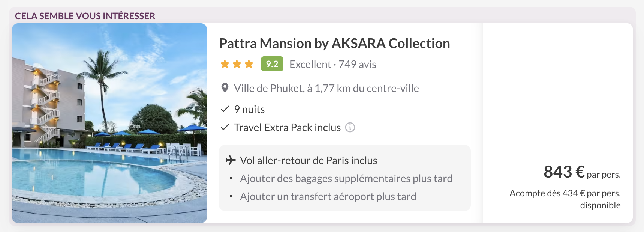Click Vol aller-retour de Paris inclus

(x=308, y=161)
